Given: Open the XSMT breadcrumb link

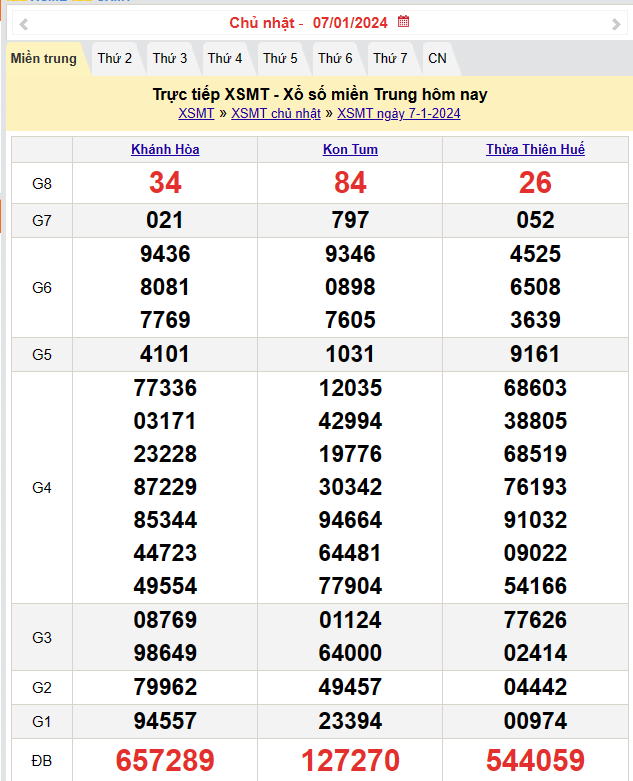Looking at the screenshot, I should [x=196, y=114].
